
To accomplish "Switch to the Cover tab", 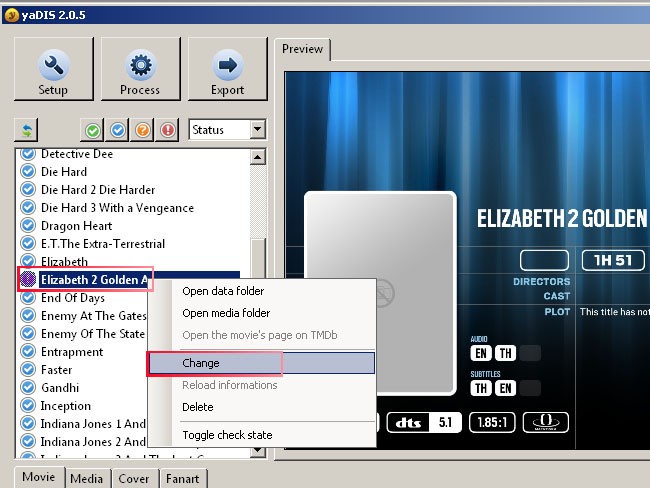I will coord(133,479).
